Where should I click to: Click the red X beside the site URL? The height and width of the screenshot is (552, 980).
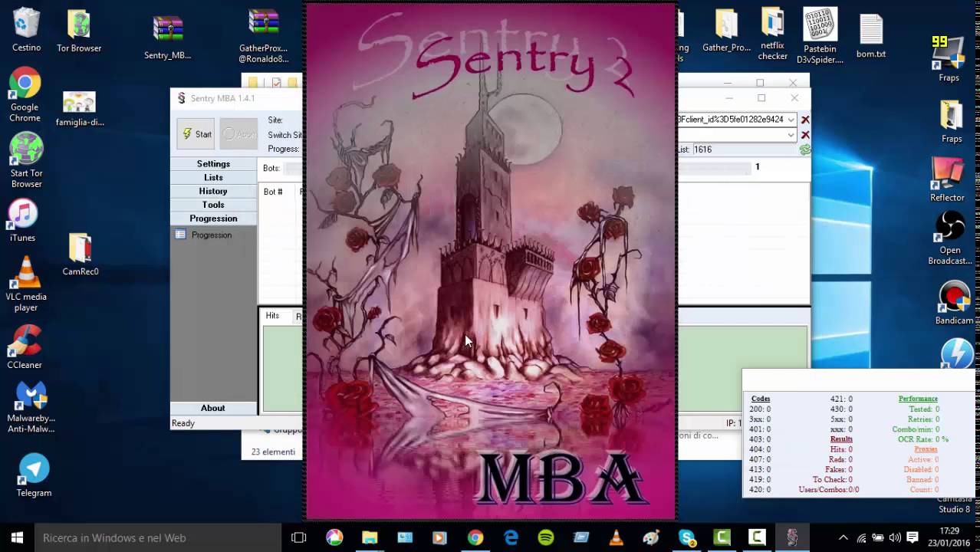(805, 120)
